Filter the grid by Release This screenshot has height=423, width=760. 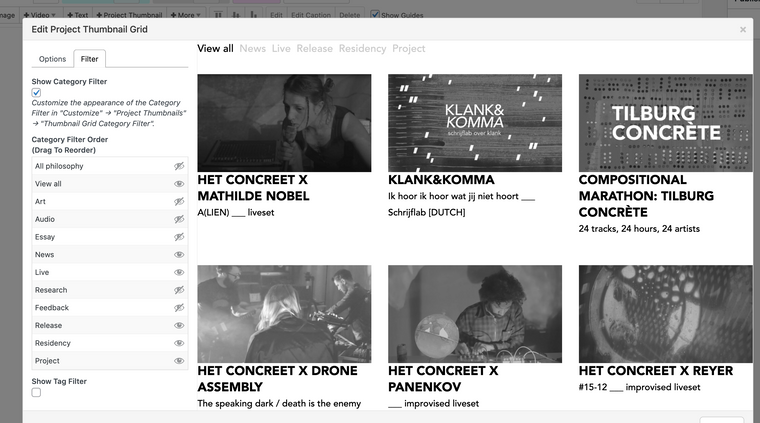[x=314, y=48]
